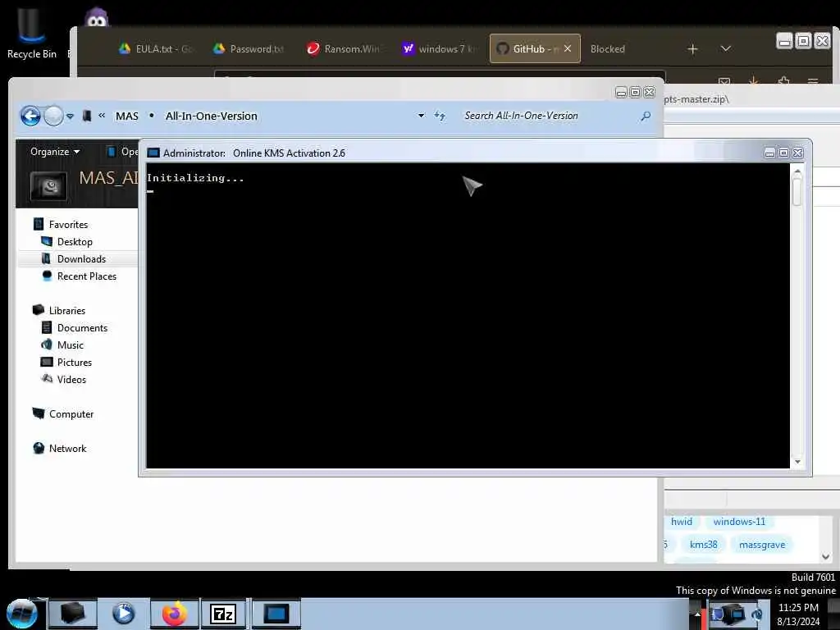Open the Explorer folder taskbar icon
Image resolution: width=840 pixels, height=630 pixels.
73,614
